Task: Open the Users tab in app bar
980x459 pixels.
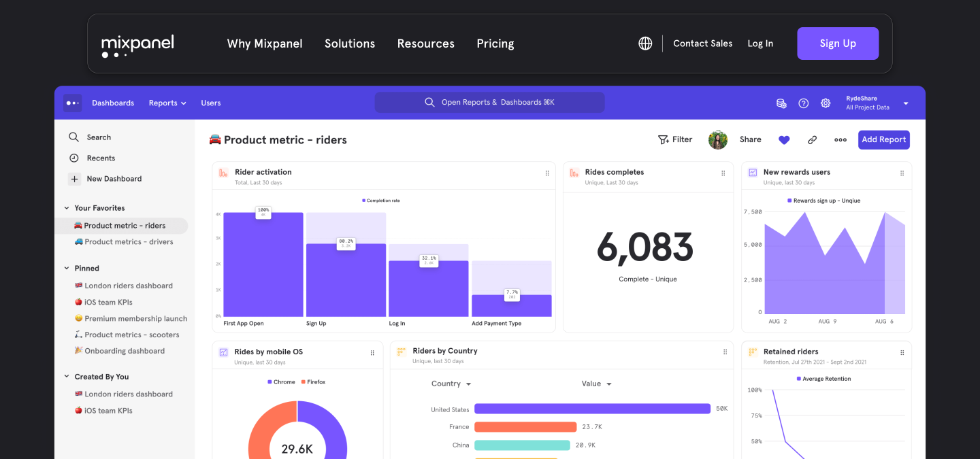Action: coord(211,103)
